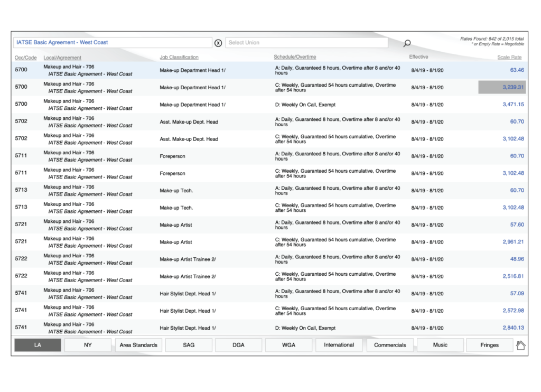Click the IATSE Basic Agreement - West Coast field
The width and height of the screenshot is (541, 392).
point(113,42)
